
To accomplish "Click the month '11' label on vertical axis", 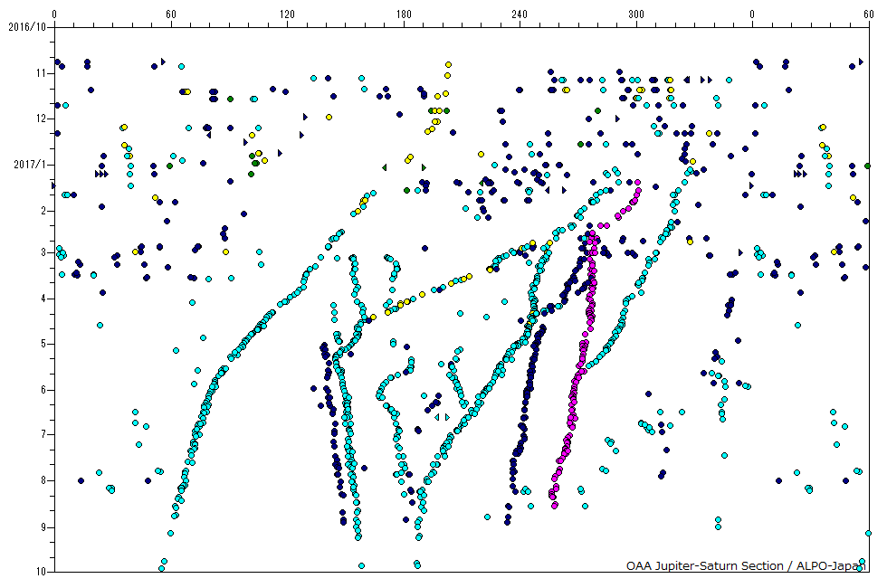I will click(x=42, y=73).
